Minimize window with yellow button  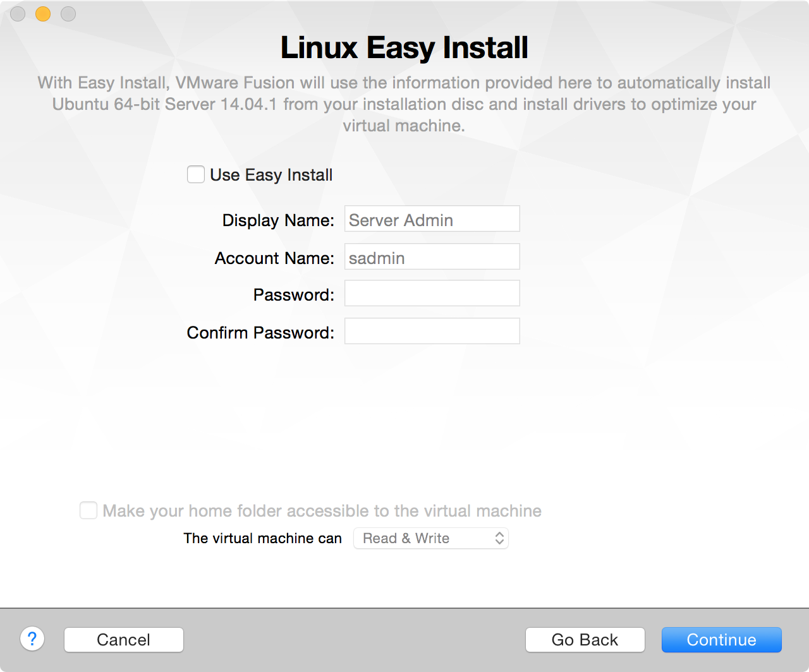pyautogui.click(x=43, y=13)
